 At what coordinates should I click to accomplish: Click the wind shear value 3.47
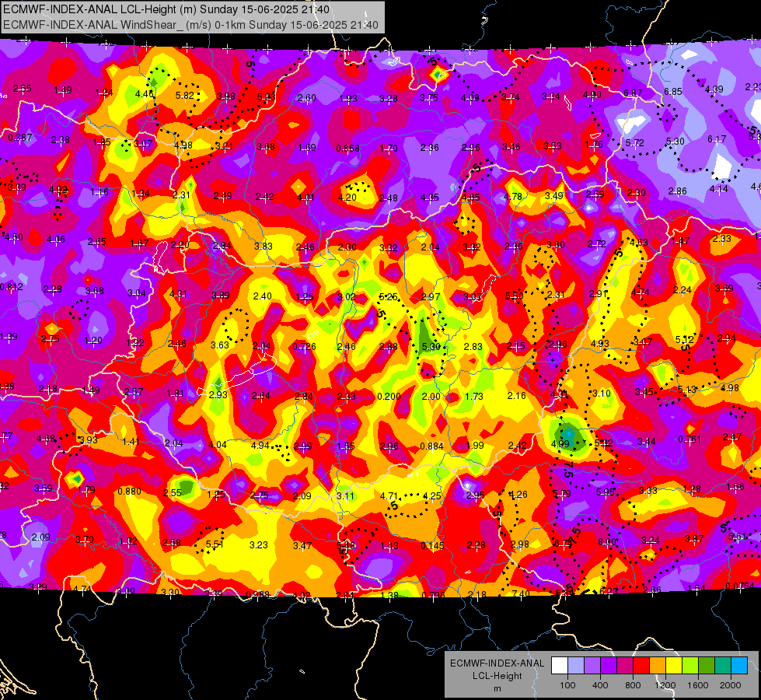[x=302, y=546]
